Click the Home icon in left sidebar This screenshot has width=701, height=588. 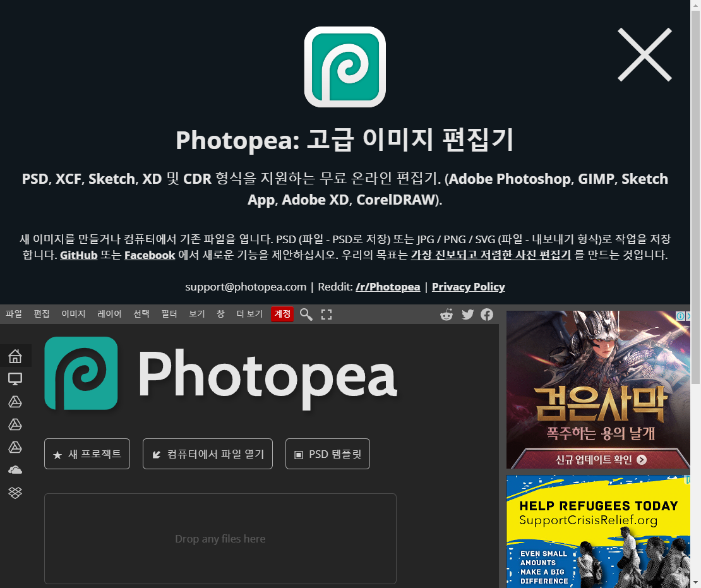point(15,356)
